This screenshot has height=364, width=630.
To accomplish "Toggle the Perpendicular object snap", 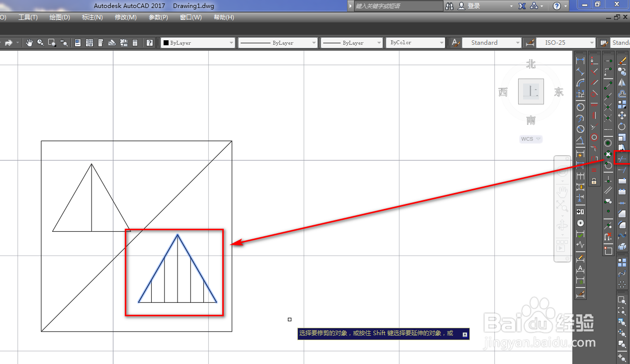I will coord(608,179).
